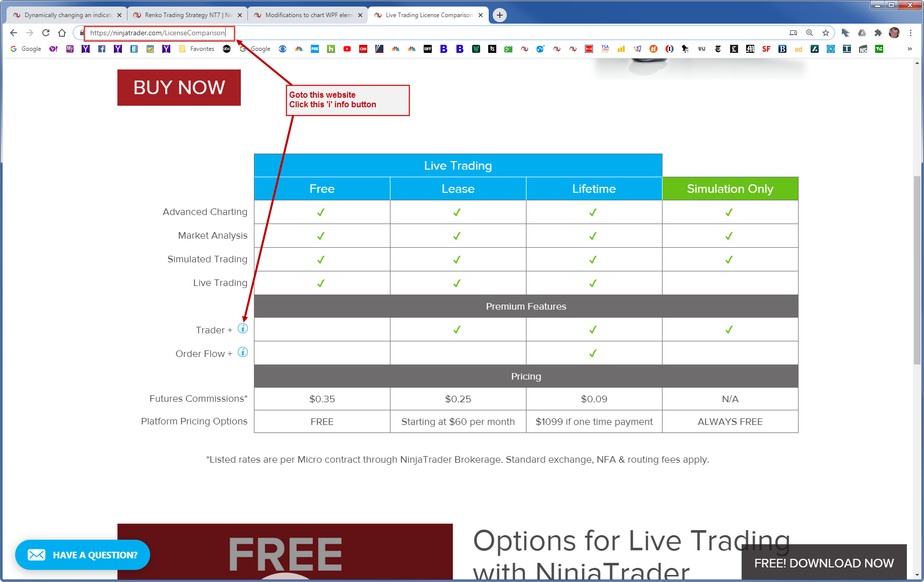924x582 pixels.
Task: Show more bookmarks overflow chevron
Action: (909, 49)
